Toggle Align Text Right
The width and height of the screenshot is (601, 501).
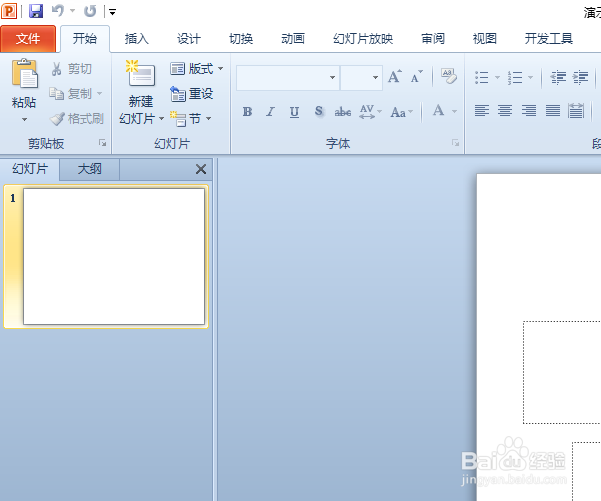(x=529, y=111)
